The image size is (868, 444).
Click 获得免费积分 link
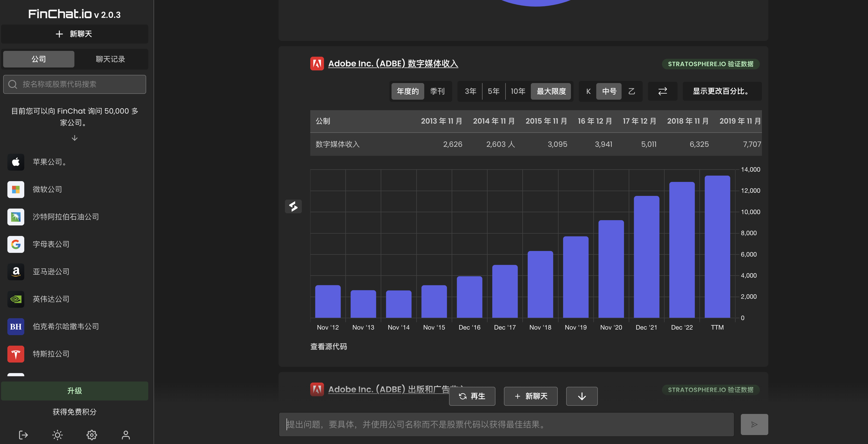click(x=74, y=412)
